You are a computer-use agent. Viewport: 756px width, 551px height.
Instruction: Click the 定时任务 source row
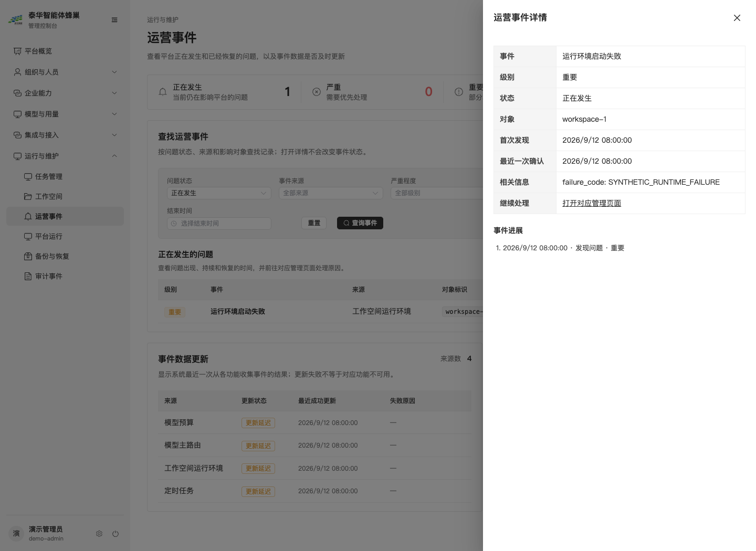(314, 491)
